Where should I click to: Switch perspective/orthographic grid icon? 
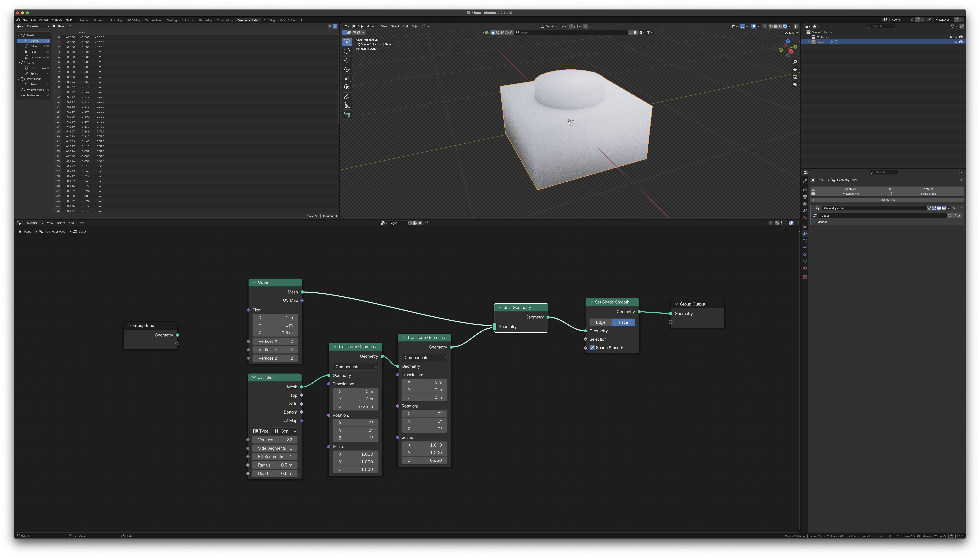(795, 84)
